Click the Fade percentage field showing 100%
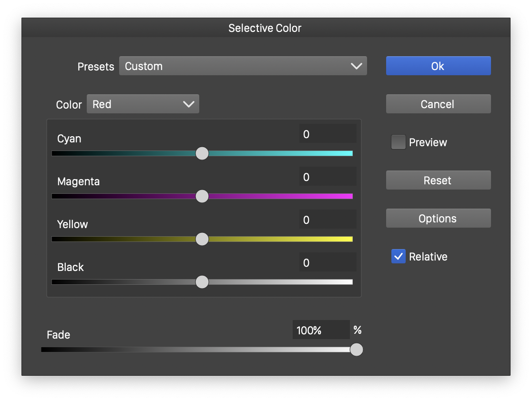The image size is (532, 401). (320, 330)
